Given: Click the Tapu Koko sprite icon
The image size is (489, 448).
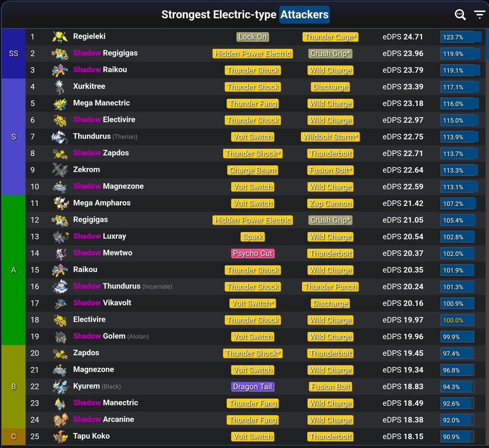Looking at the screenshot, I should tap(60, 436).
